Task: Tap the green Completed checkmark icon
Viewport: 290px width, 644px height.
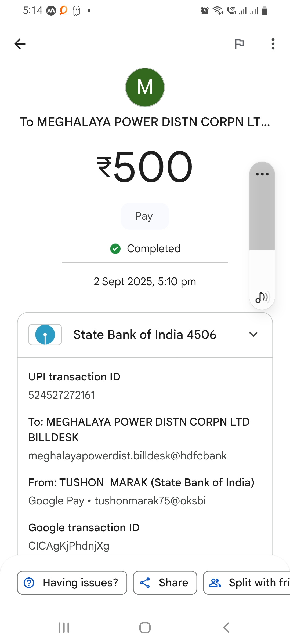Action: 115,249
